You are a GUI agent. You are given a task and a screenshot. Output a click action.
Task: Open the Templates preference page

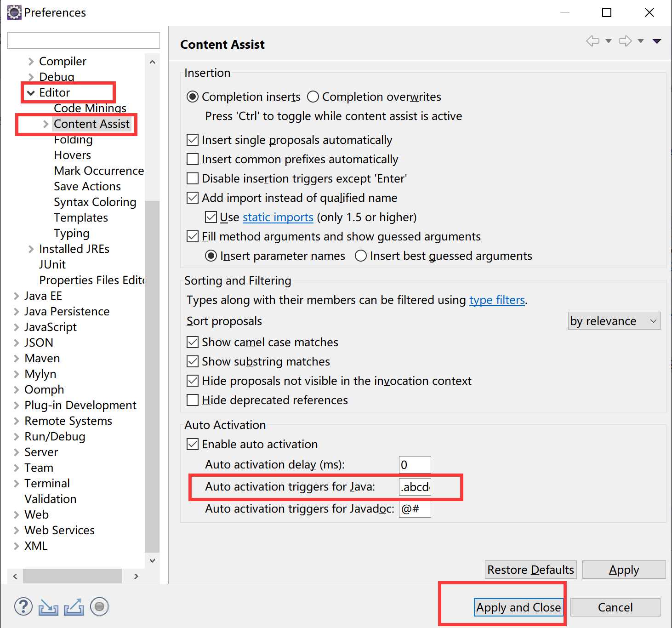(x=80, y=218)
